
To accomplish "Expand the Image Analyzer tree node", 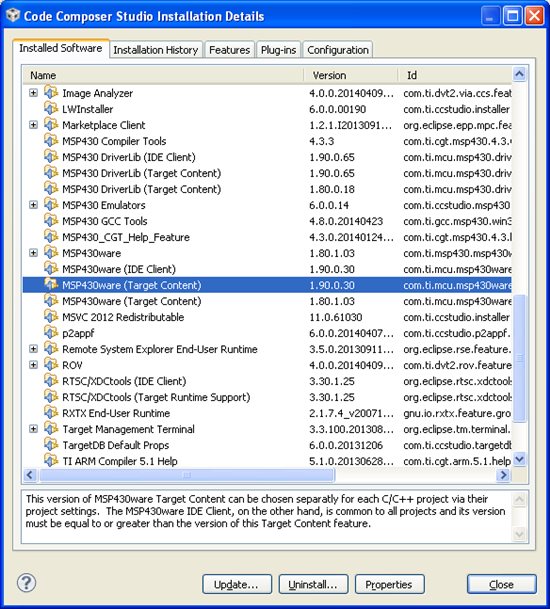I will (34, 93).
